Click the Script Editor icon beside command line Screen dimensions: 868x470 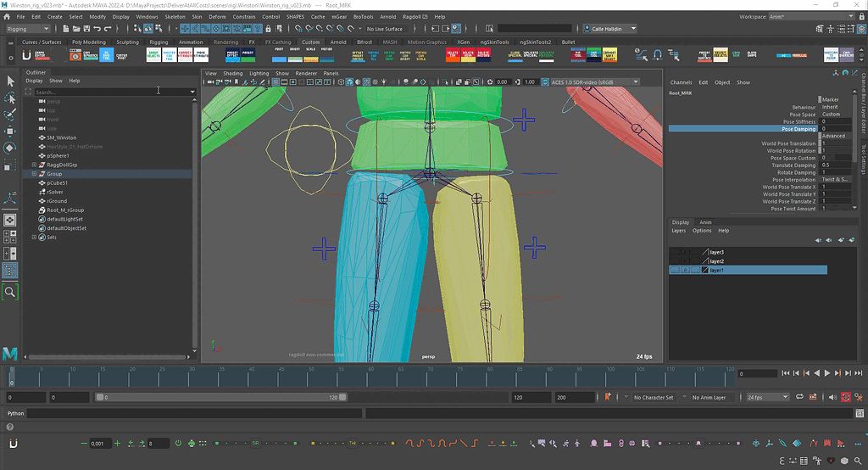(x=860, y=413)
